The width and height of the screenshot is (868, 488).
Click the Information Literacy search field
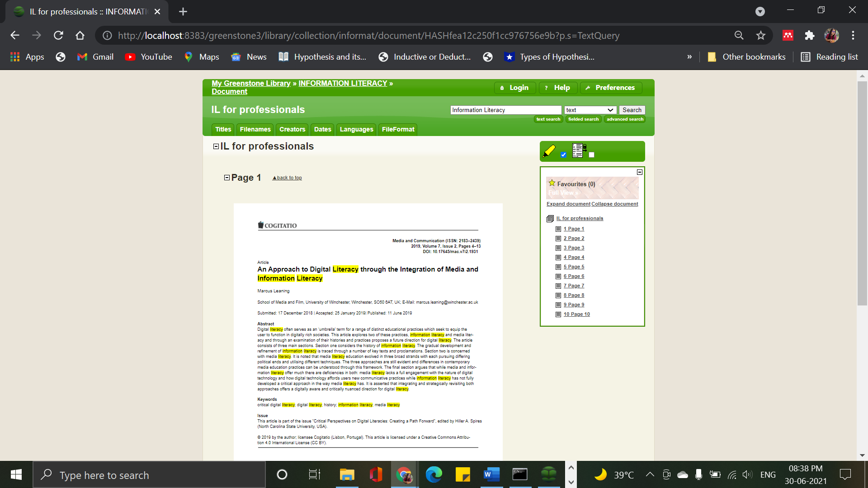click(x=505, y=110)
